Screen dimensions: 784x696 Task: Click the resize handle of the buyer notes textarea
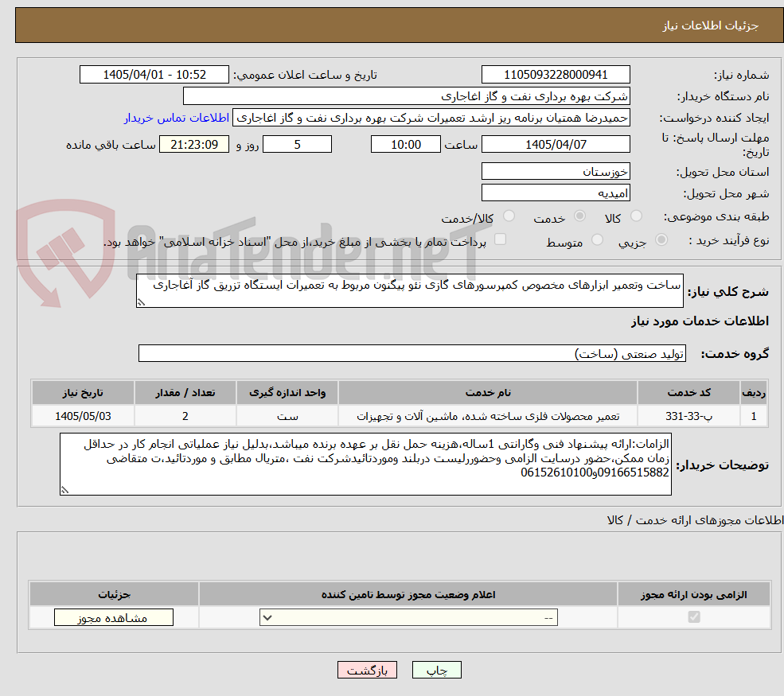[x=64, y=490]
